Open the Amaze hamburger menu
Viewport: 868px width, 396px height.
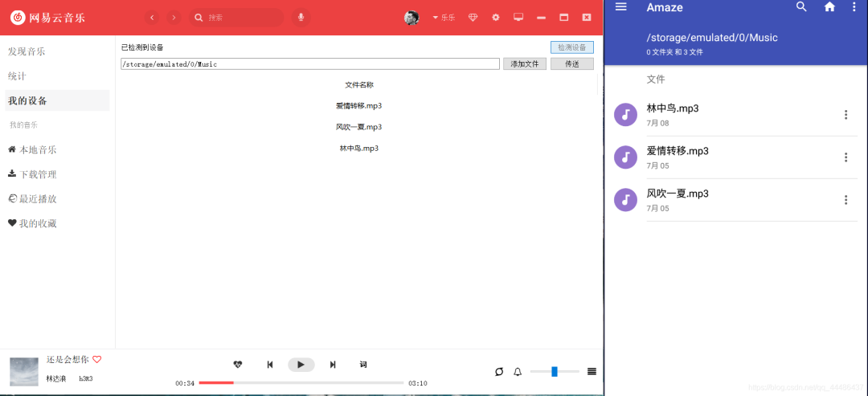[621, 6]
